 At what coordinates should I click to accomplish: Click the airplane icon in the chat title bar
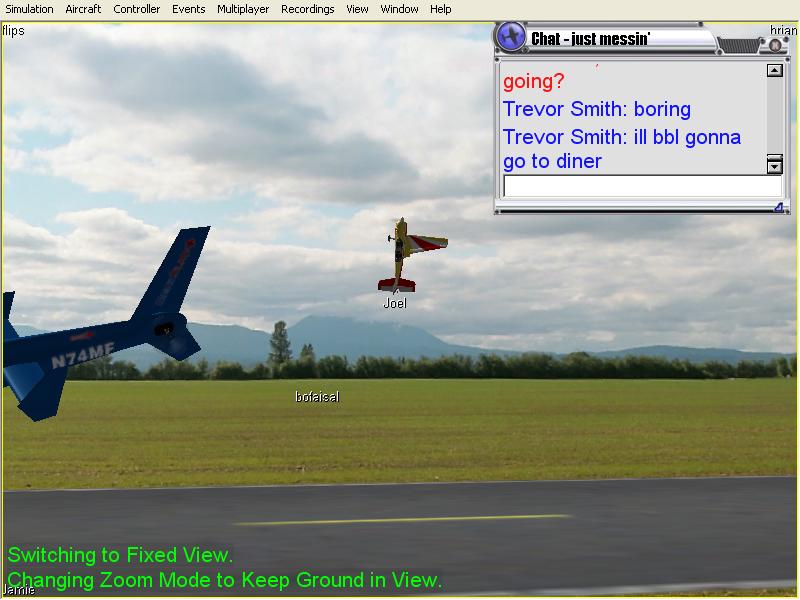tap(511, 37)
